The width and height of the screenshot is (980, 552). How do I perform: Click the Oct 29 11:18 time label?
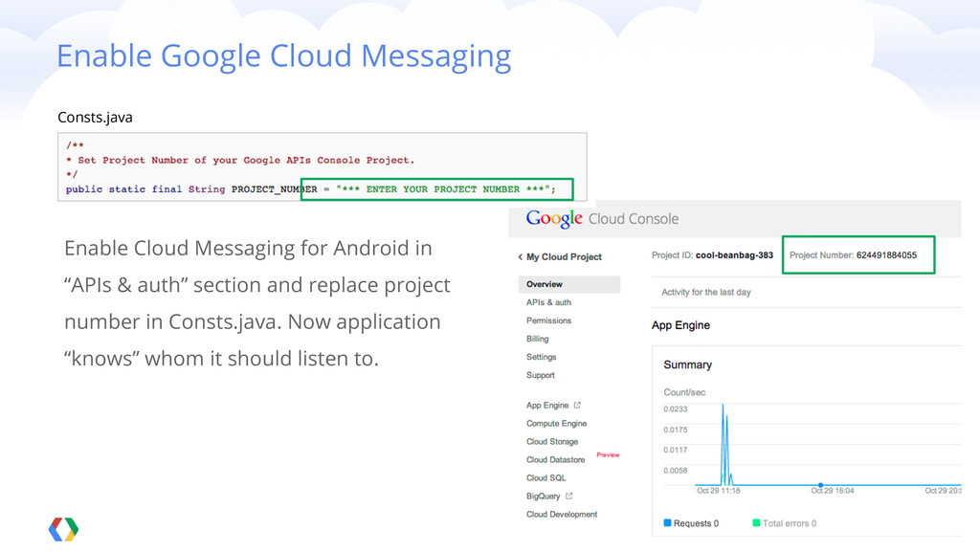pyautogui.click(x=718, y=491)
